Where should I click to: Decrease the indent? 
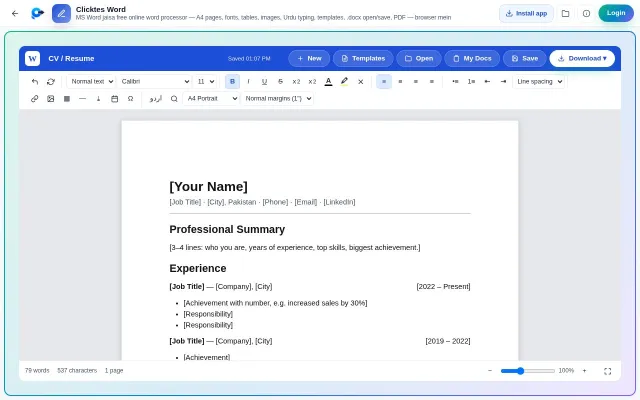click(x=487, y=82)
